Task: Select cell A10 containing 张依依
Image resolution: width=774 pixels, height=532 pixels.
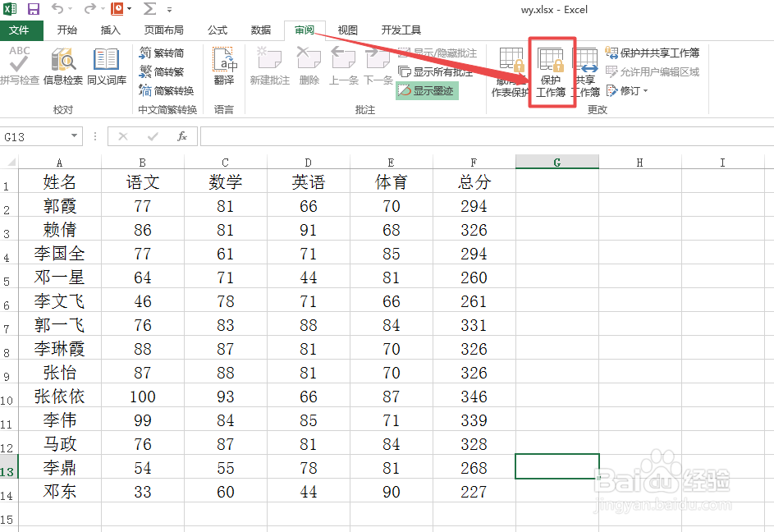Action: click(59, 396)
